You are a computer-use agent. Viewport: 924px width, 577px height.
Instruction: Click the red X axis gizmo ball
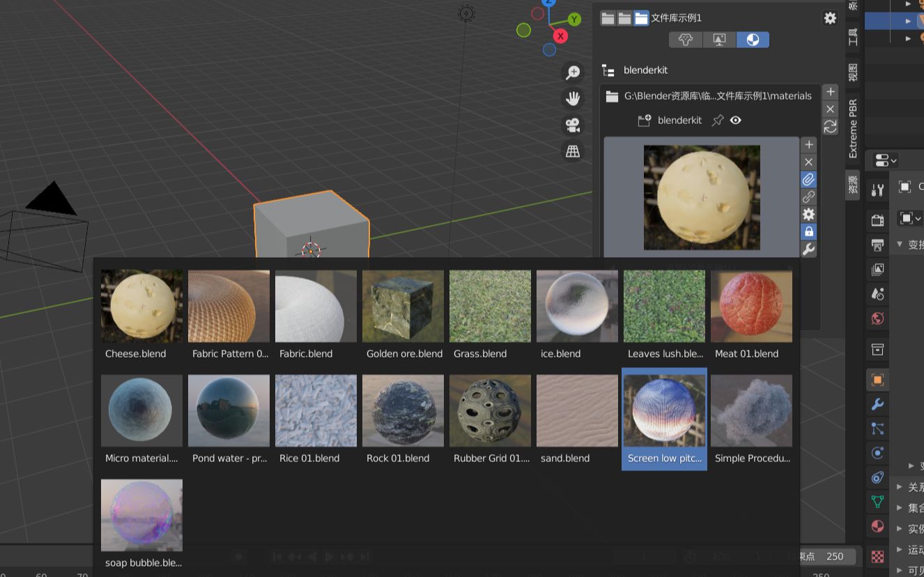click(x=560, y=36)
